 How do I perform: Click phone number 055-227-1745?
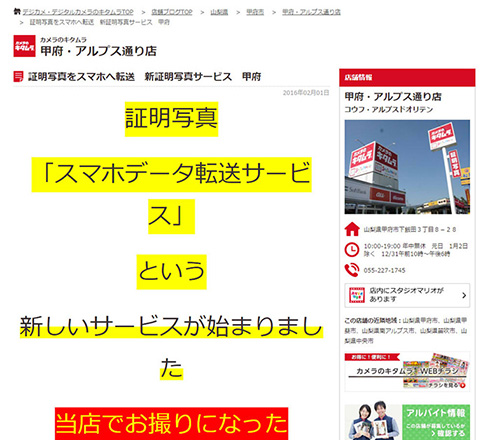(x=384, y=270)
